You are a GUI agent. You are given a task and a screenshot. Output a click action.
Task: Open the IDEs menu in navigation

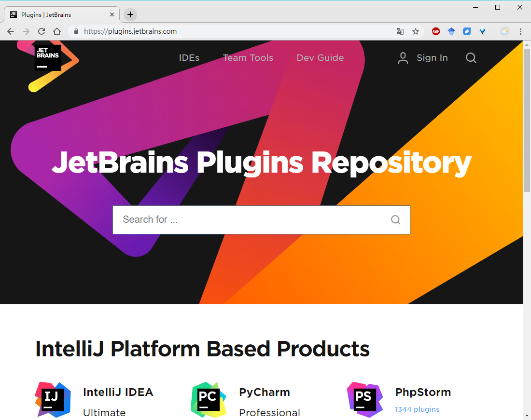click(189, 58)
